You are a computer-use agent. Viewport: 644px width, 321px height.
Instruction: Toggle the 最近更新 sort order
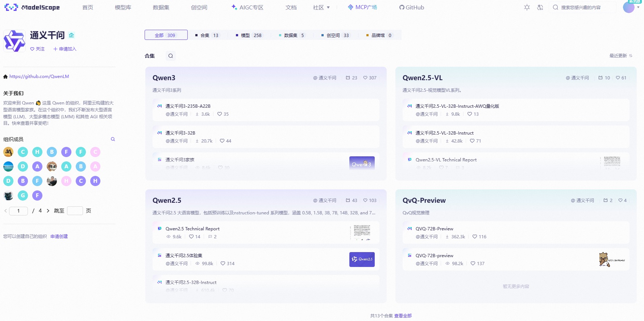click(x=621, y=56)
